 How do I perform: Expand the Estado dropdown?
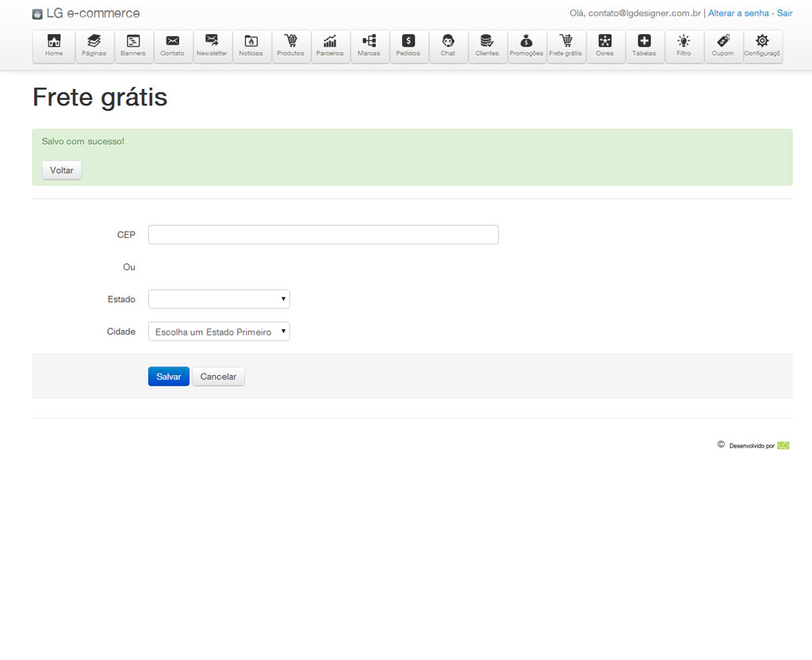click(x=219, y=299)
